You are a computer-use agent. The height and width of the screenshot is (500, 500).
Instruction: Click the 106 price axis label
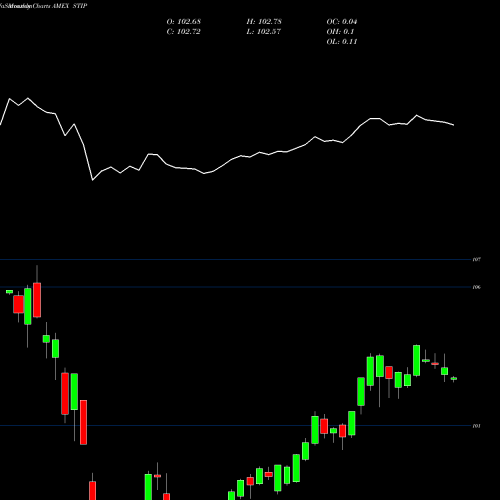point(477,287)
